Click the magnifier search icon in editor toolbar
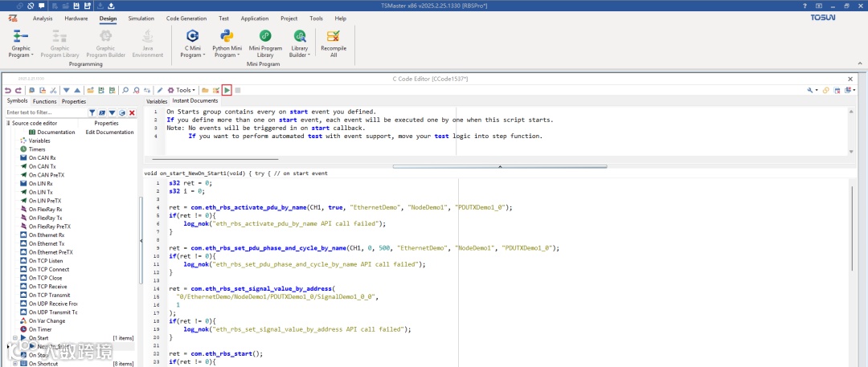The image size is (868, 367). 125,90
